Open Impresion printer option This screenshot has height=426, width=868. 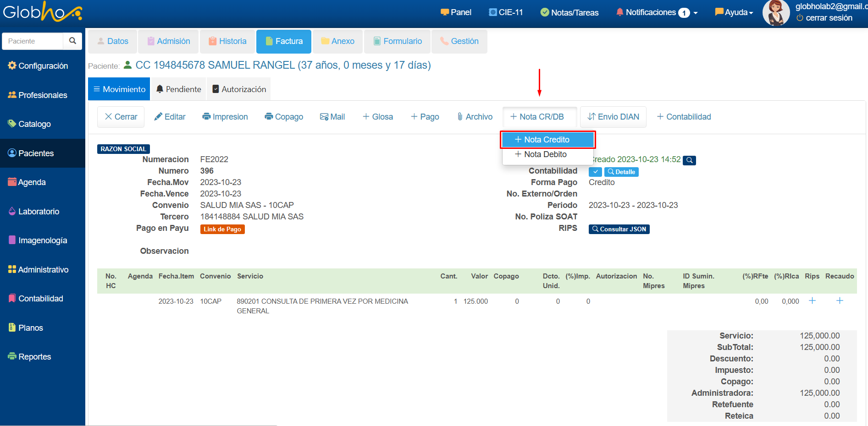(x=225, y=117)
